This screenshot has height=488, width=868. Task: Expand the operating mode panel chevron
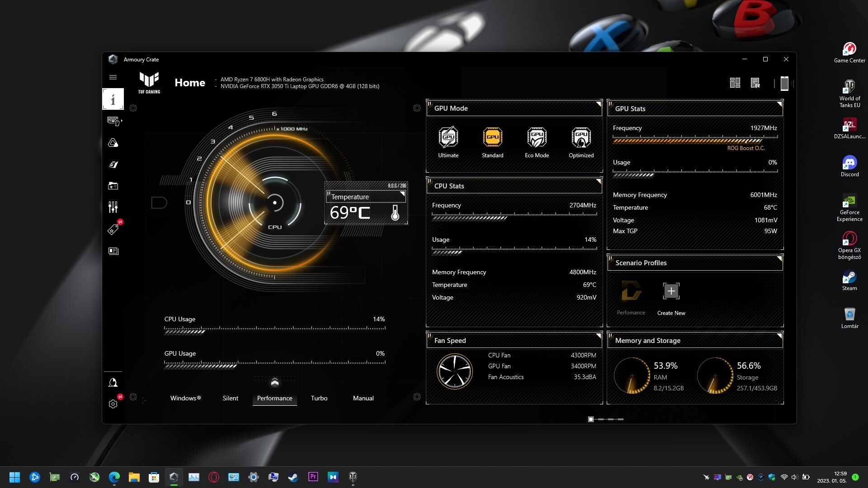click(274, 382)
